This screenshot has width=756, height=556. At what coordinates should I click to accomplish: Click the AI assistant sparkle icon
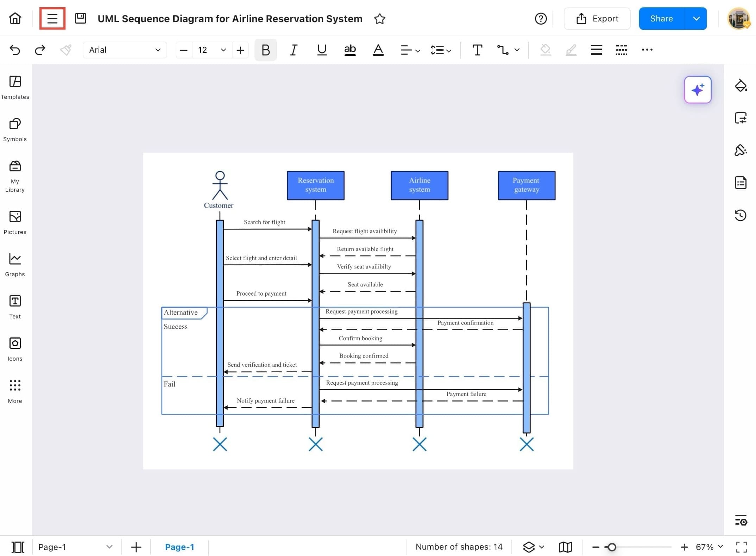tap(697, 90)
